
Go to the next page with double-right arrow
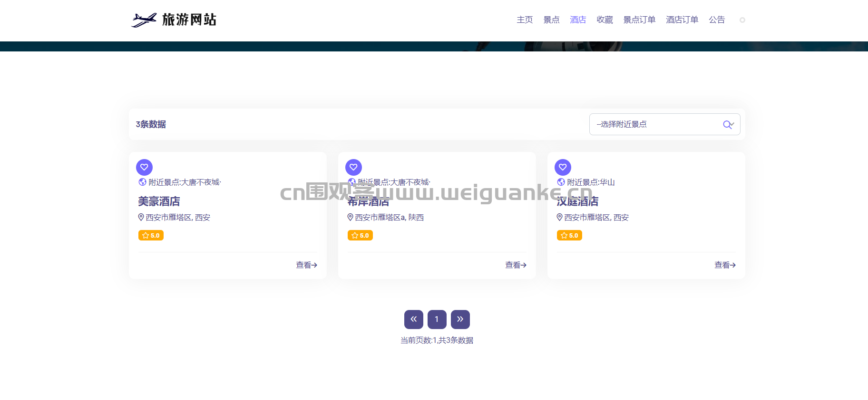[460, 320]
